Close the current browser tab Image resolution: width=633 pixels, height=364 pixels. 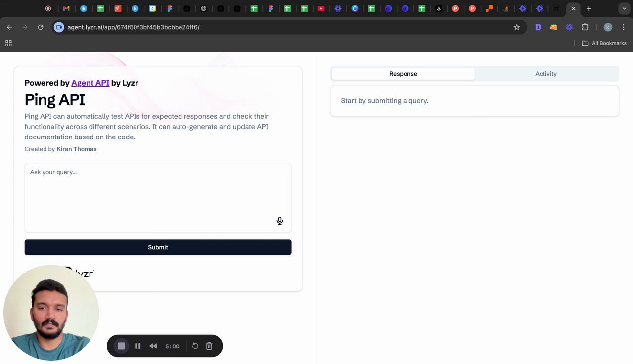click(x=574, y=8)
